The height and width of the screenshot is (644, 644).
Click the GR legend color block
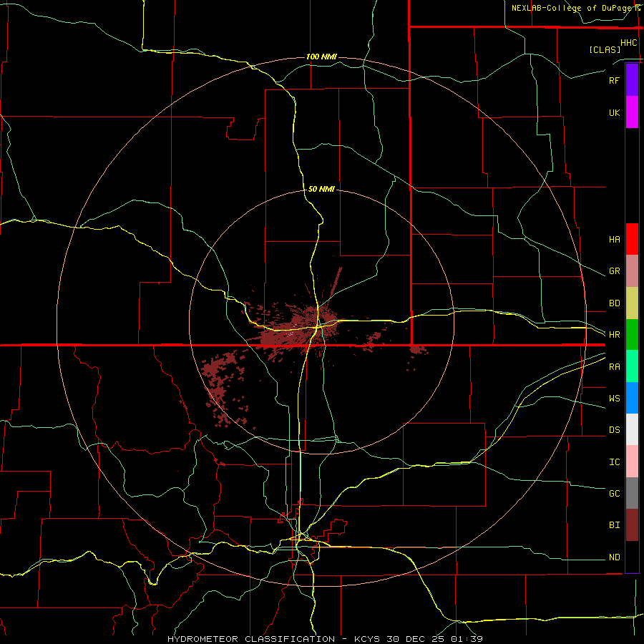(632, 271)
